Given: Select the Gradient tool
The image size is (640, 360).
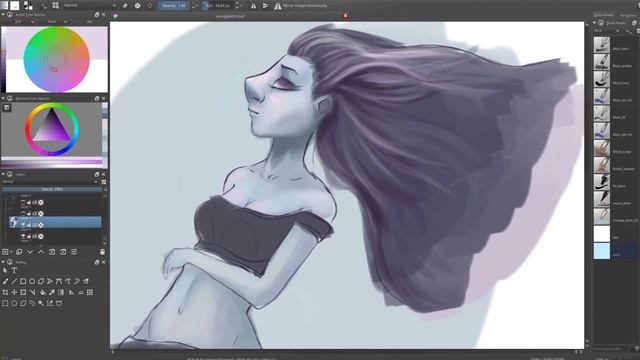Looking at the screenshot, I should 61,292.
